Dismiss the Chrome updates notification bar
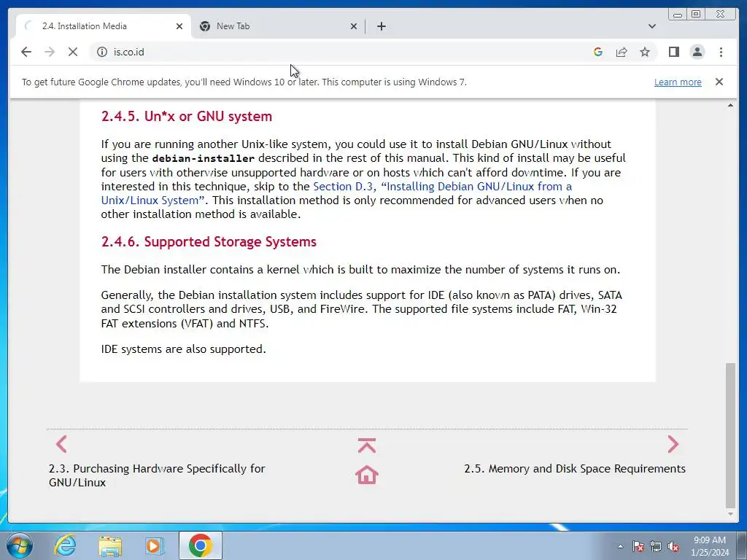747x560 pixels. pyautogui.click(x=719, y=82)
